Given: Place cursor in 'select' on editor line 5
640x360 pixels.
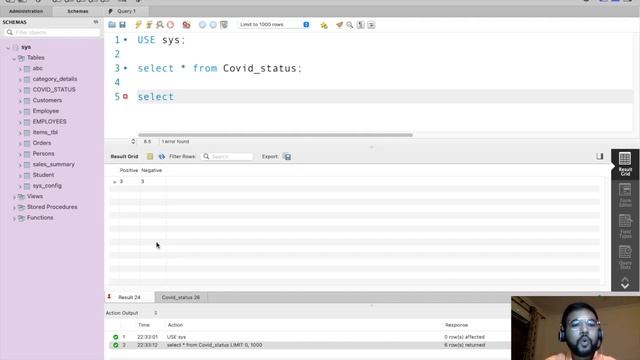Looking at the screenshot, I should click(156, 97).
